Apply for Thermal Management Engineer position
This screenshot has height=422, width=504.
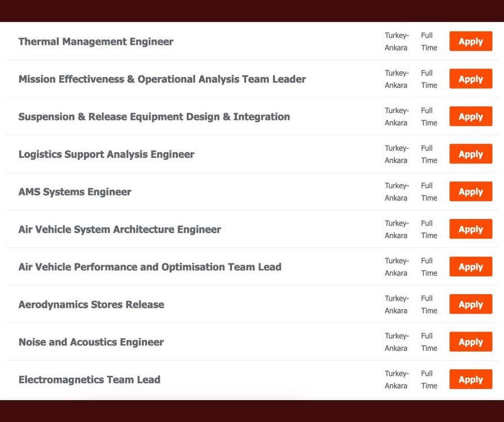[470, 42]
